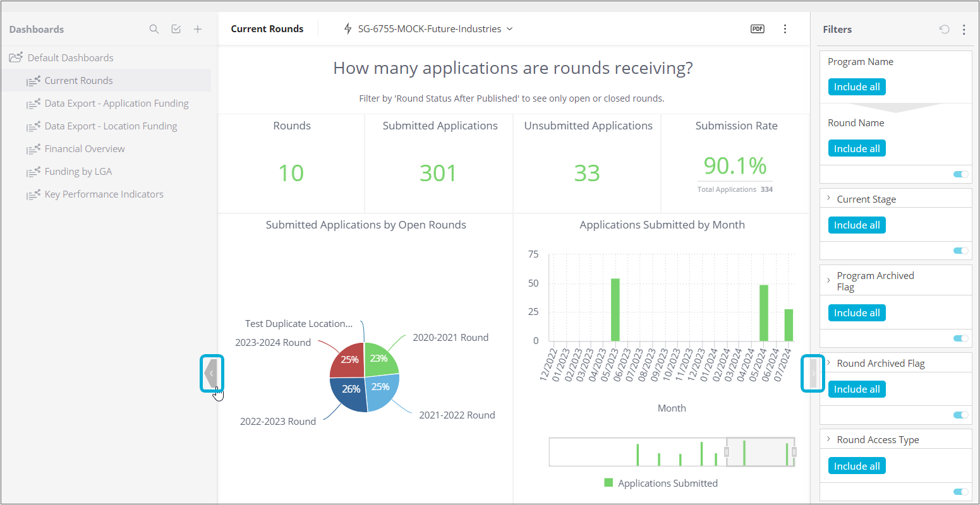Click the search dashboards magnifier icon
This screenshot has width=980, height=505.
pyautogui.click(x=154, y=29)
